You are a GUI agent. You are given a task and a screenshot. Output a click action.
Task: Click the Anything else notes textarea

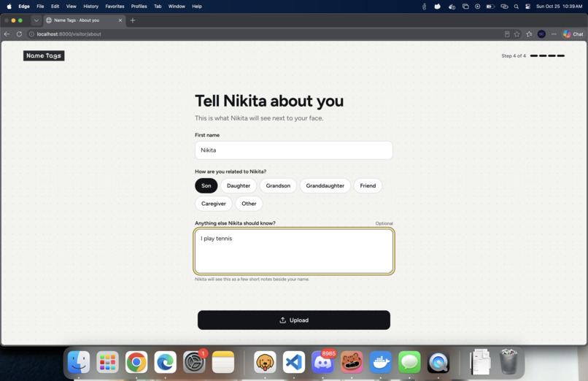coord(294,251)
